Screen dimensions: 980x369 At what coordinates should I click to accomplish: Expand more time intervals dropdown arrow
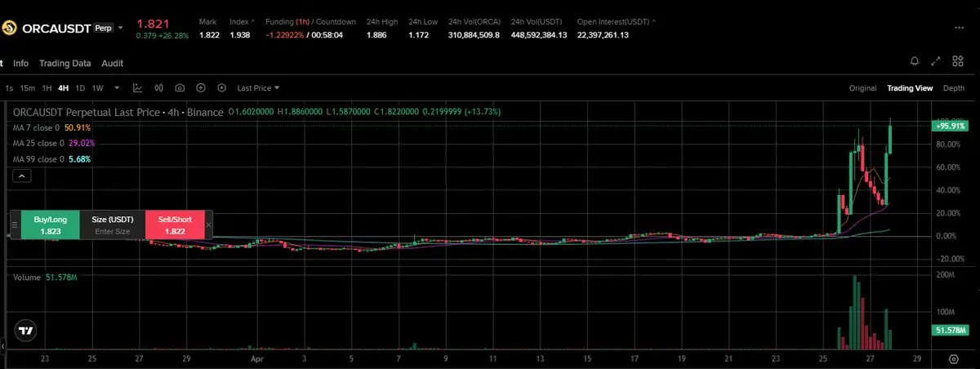(117, 88)
